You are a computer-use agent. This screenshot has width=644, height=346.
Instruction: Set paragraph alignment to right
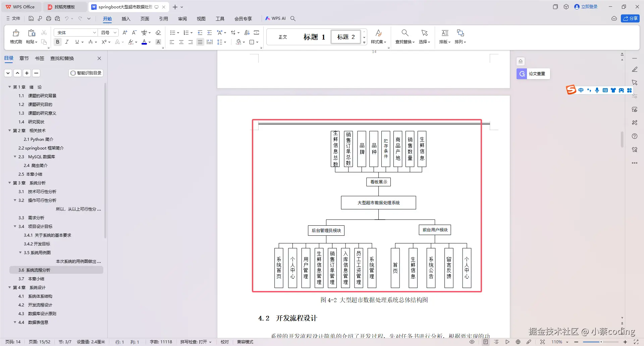point(191,42)
